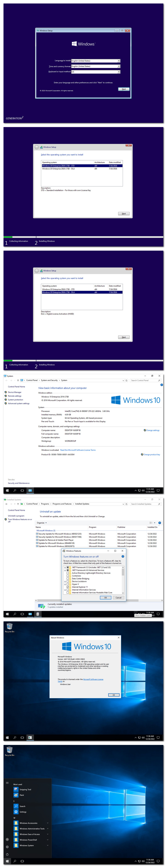The width and height of the screenshot is (167, 868).
Task: Click Windows Features vertical scrollbar
Action: pyautogui.click(x=123, y=580)
